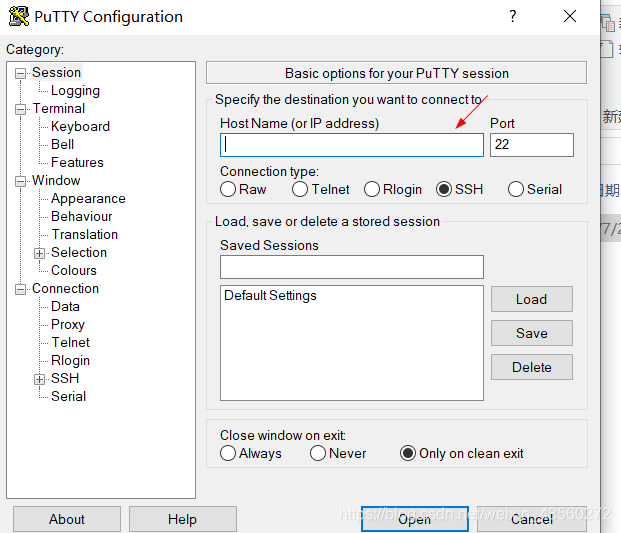Open the Data settings category

[x=65, y=306]
